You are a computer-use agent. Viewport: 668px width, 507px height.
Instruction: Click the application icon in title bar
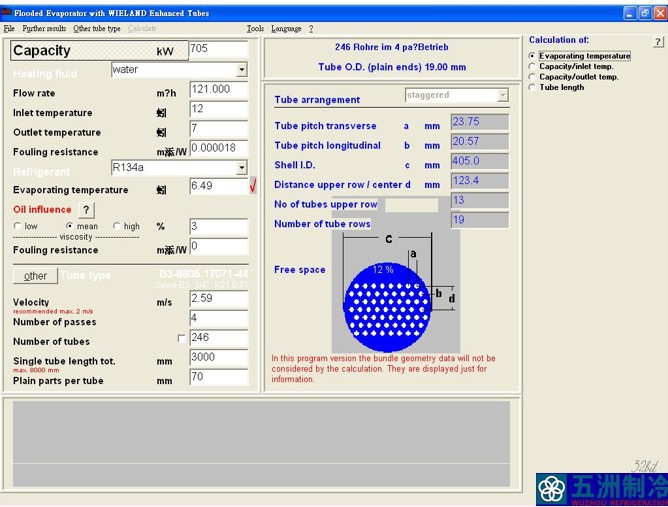click(x=6, y=13)
